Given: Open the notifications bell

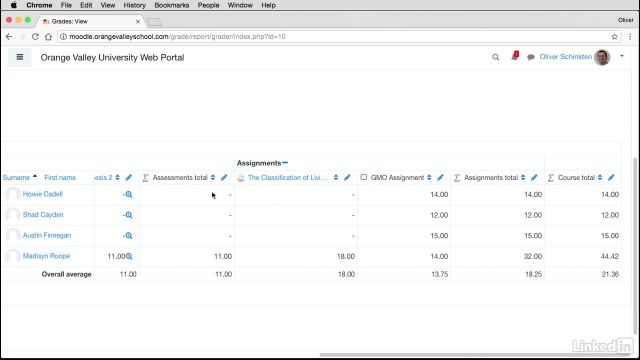Looking at the screenshot, I should pos(515,56).
